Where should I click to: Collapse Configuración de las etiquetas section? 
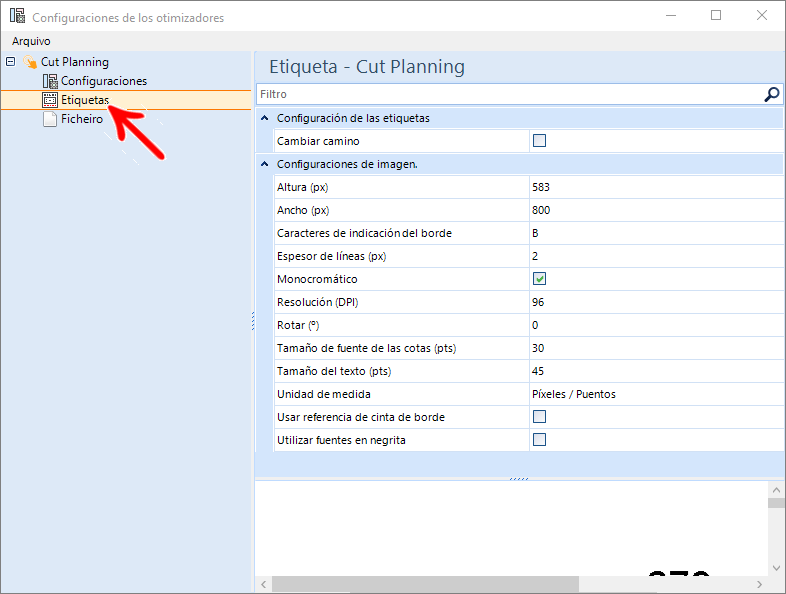coord(264,118)
